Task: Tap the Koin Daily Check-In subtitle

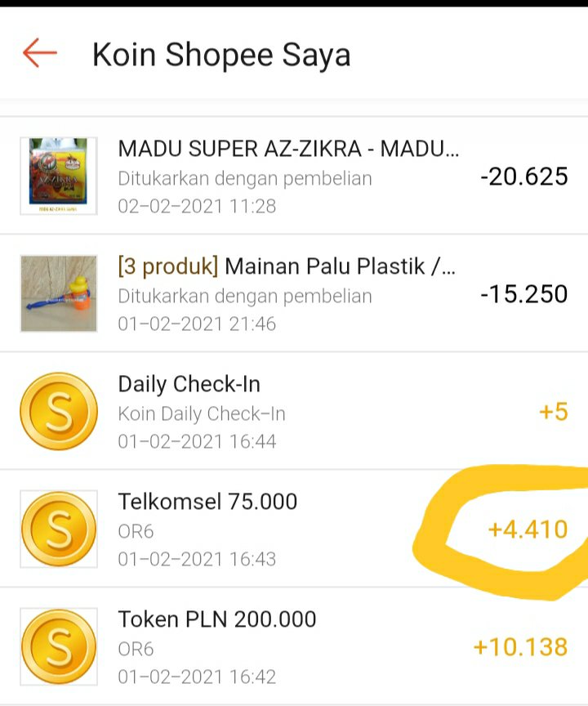Action: (x=202, y=413)
